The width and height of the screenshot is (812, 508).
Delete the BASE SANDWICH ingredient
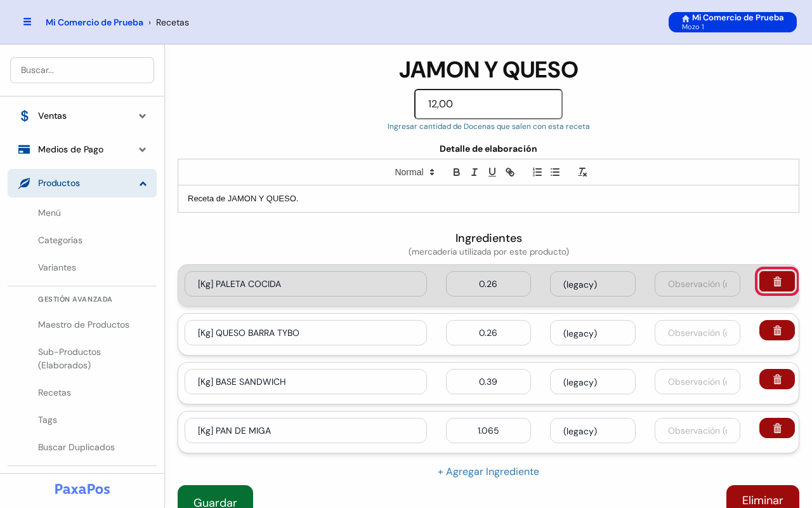(777, 379)
